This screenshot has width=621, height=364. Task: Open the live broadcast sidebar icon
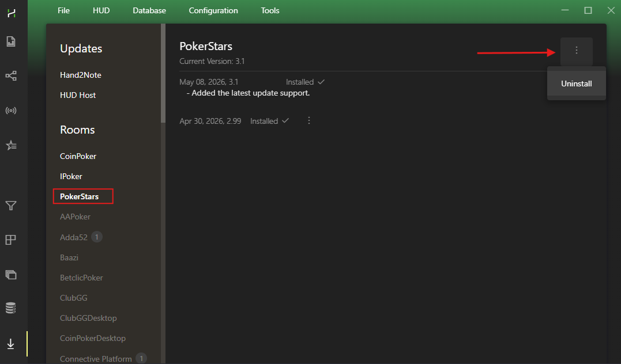pos(11,111)
